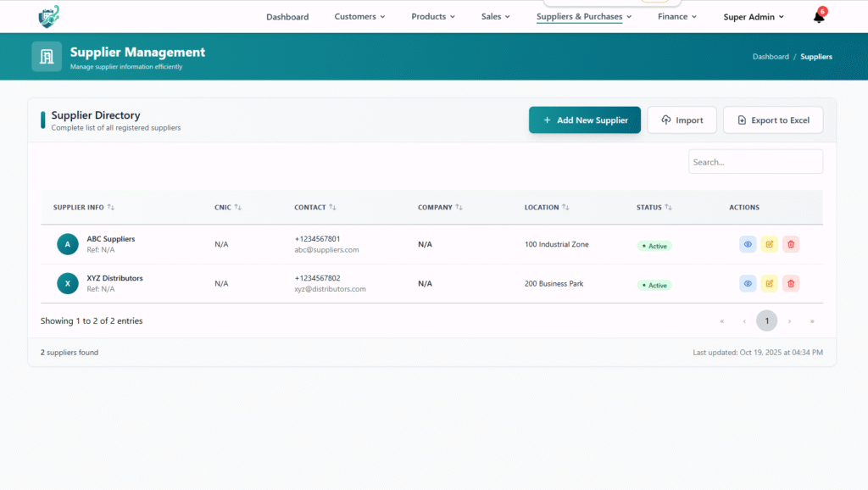
Task: Expand the Customers dropdown menu
Action: (359, 16)
